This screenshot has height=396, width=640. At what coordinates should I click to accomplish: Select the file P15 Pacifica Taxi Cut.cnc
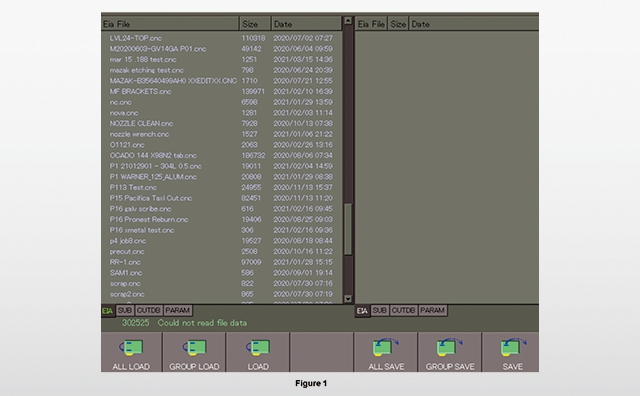click(x=151, y=198)
